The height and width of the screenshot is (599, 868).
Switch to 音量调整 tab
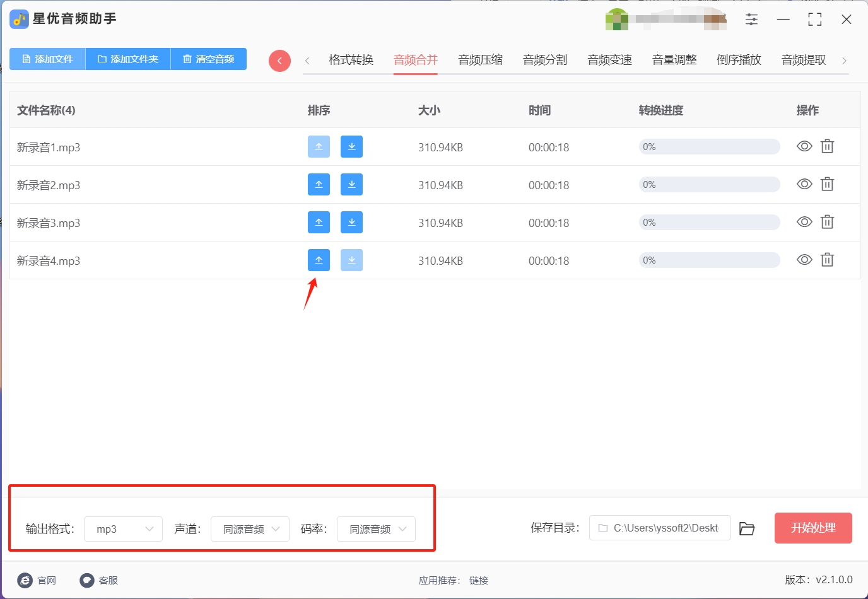point(674,60)
